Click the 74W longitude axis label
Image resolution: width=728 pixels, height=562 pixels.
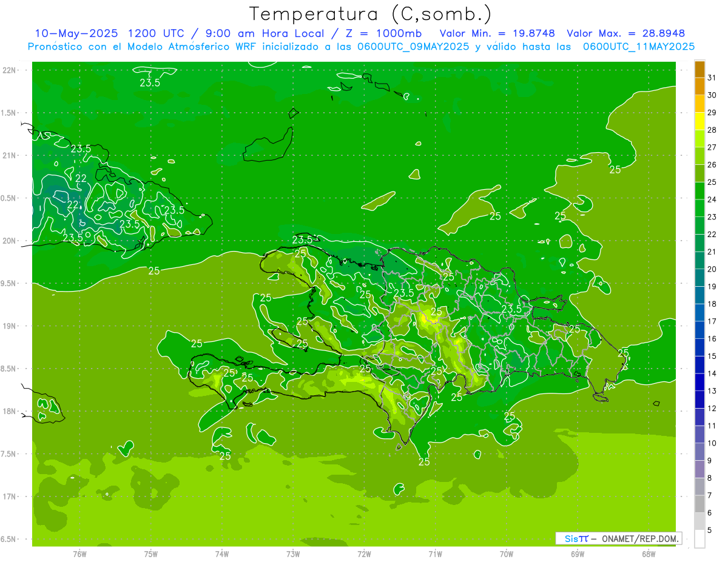coord(222,554)
